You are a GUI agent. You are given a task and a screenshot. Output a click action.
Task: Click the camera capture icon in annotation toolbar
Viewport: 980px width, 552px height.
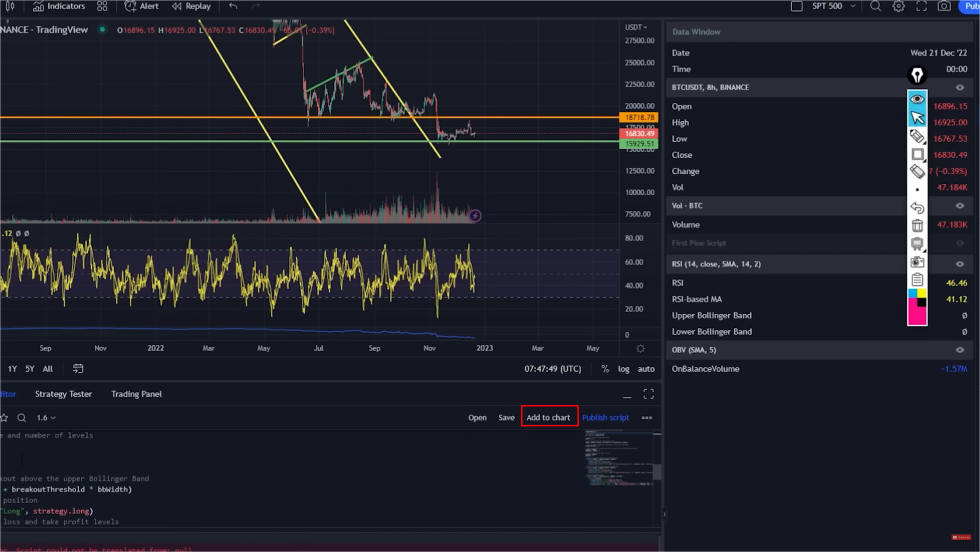coord(917,262)
